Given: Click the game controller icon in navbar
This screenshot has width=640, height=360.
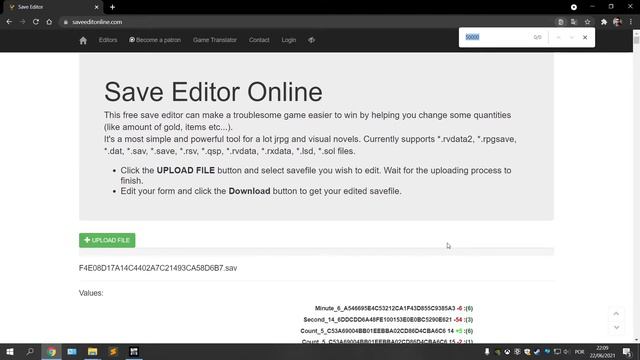Looking at the screenshot, I should point(311,40).
